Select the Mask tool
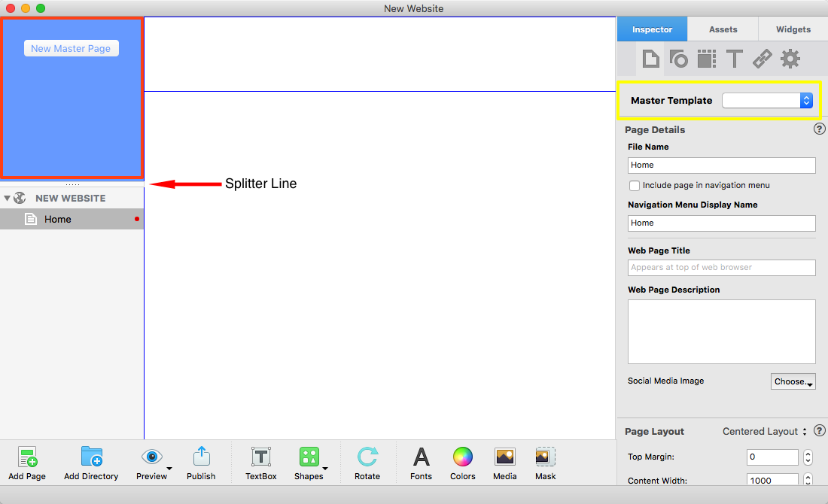828x504 pixels. click(546, 457)
